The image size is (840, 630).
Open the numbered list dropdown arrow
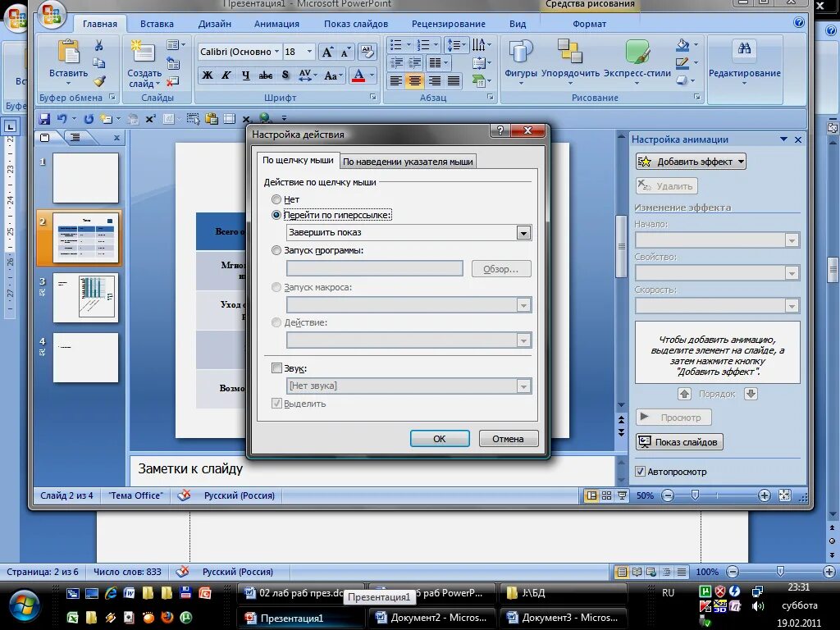(x=436, y=44)
